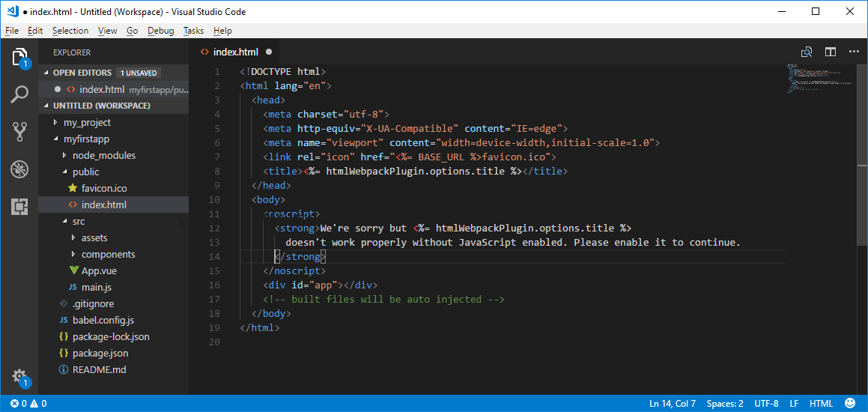The image size is (868, 412).
Task: Split the editor with the split icon
Action: click(x=831, y=52)
